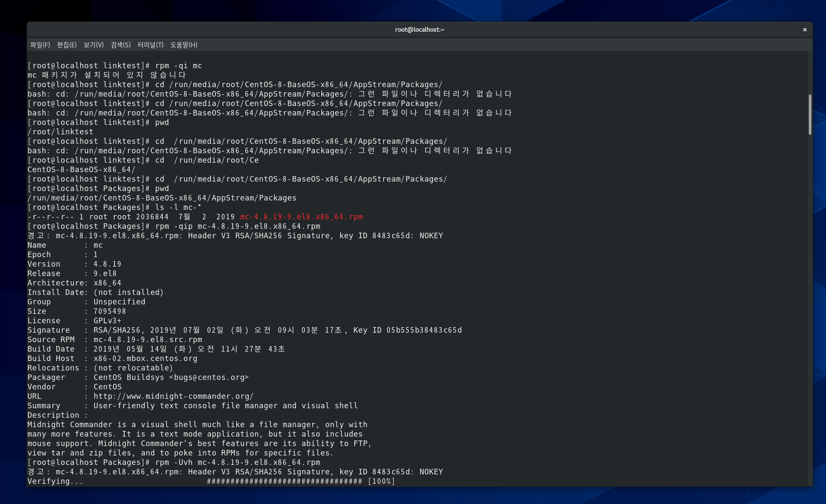
Task: Open the 파일(F) menu
Action: tap(40, 45)
